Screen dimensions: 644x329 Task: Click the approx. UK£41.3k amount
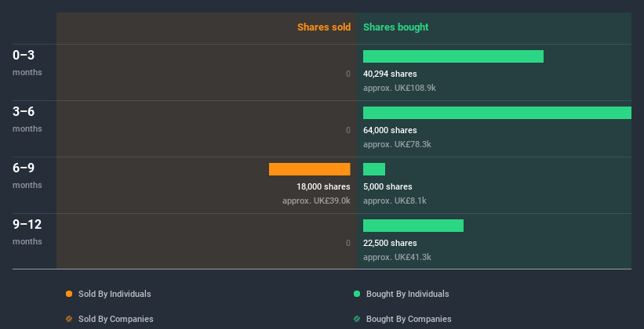(x=397, y=257)
